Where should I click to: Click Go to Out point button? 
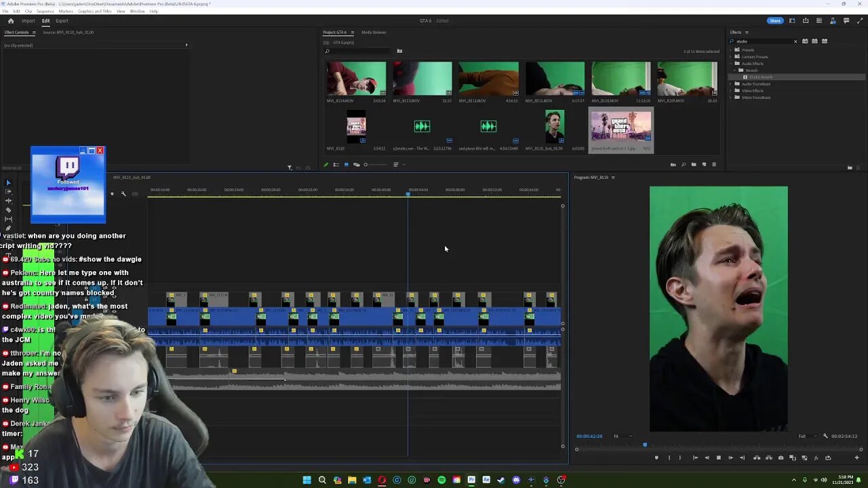pyautogui.click(x=743, y=458)
